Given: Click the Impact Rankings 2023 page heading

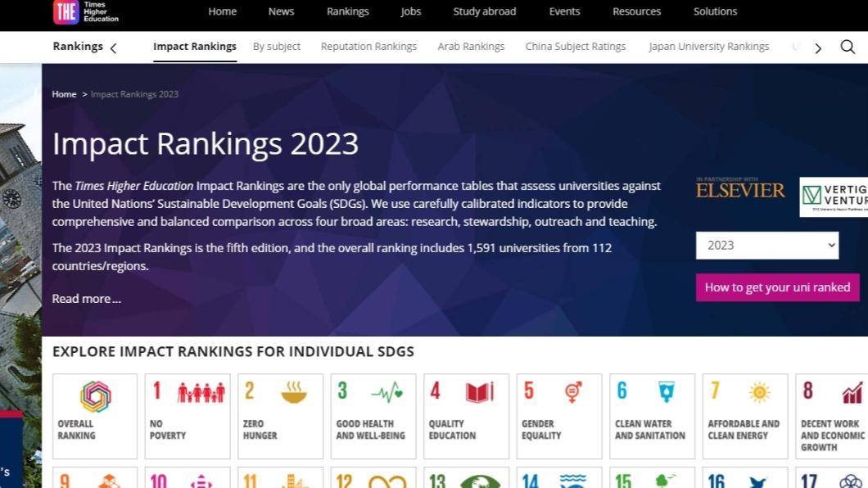Looking at the screenshot, I should point(206,144).
